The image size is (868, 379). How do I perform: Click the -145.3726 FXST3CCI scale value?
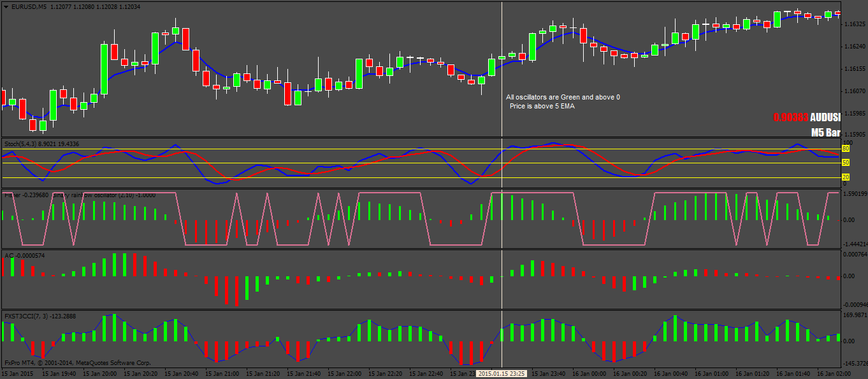coord(855,362)
